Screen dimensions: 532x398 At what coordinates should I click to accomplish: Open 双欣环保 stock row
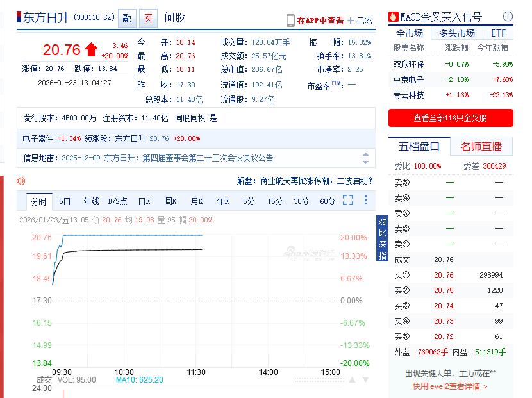pos(451,64)
